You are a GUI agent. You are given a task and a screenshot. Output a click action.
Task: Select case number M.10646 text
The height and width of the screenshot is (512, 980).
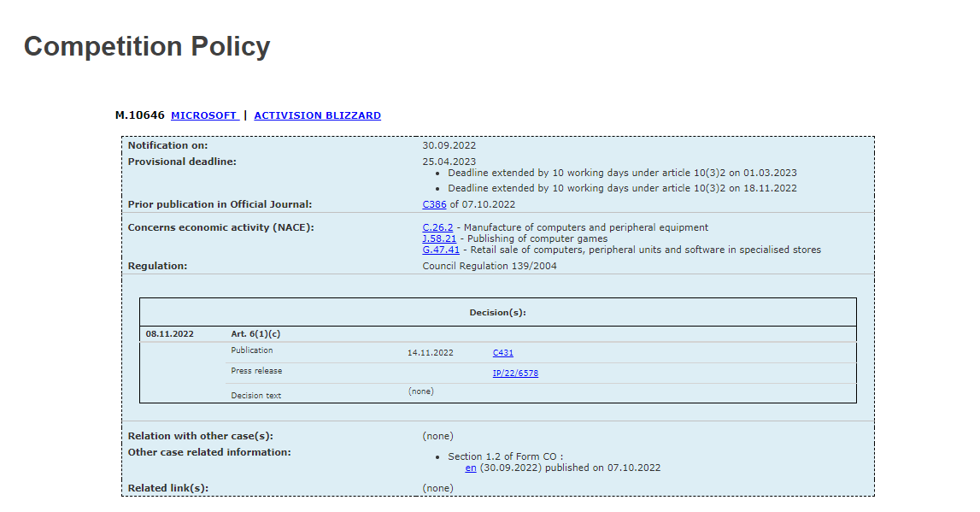[x=140, y=115]
